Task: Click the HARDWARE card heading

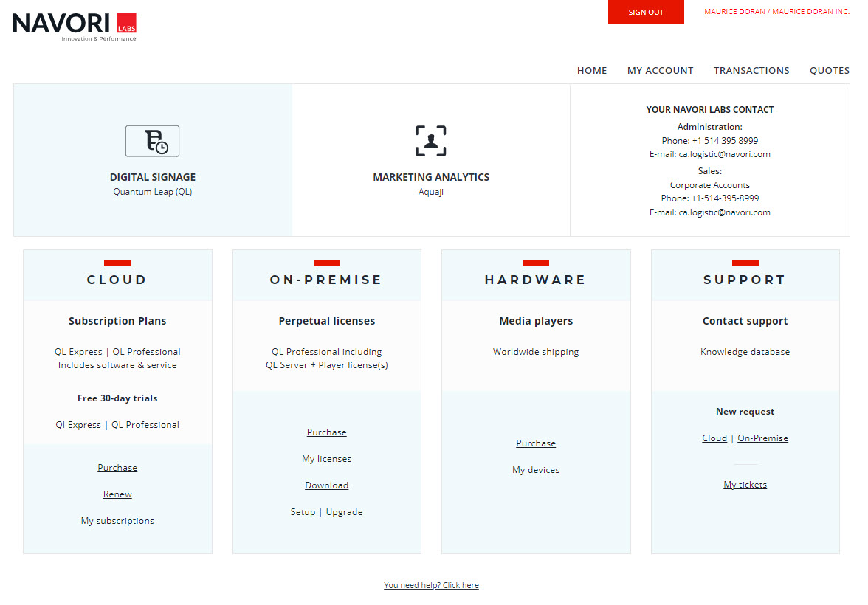Action: [535, 280]
